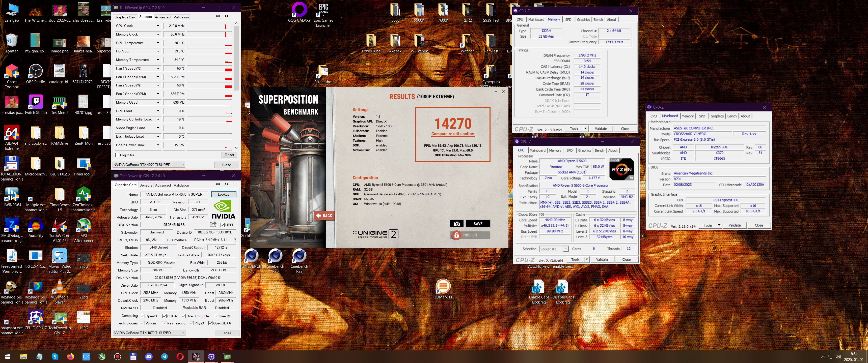Open the hamburger menu in GPU-Z Sensors window
Screen dimensions: 868x363
235,16
